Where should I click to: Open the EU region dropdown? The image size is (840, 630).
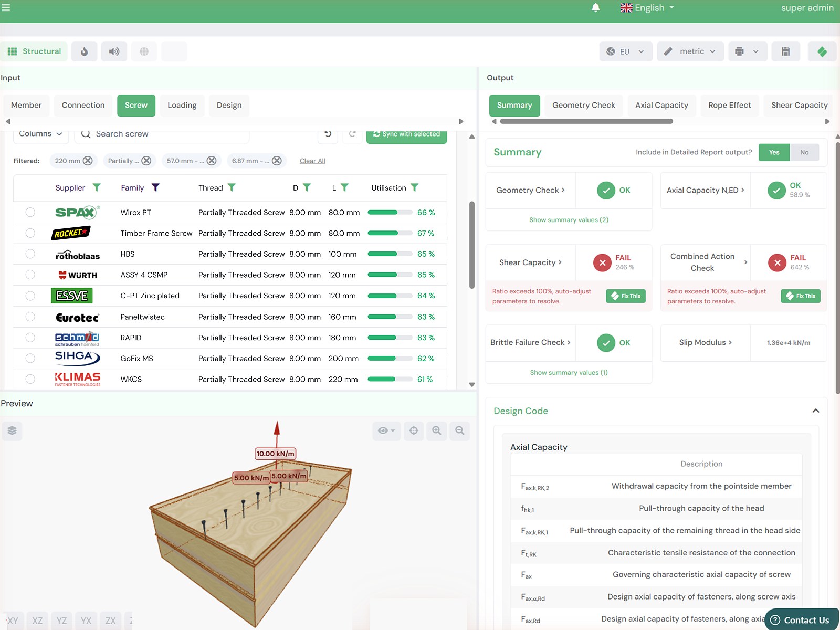pyautogui.click(x=626, y=51)
